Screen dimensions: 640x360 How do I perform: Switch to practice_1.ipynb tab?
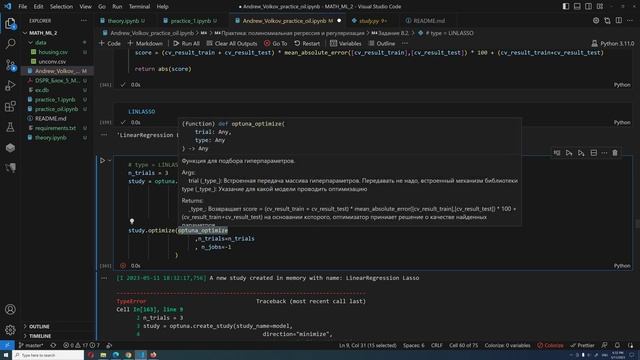[191, 20]
